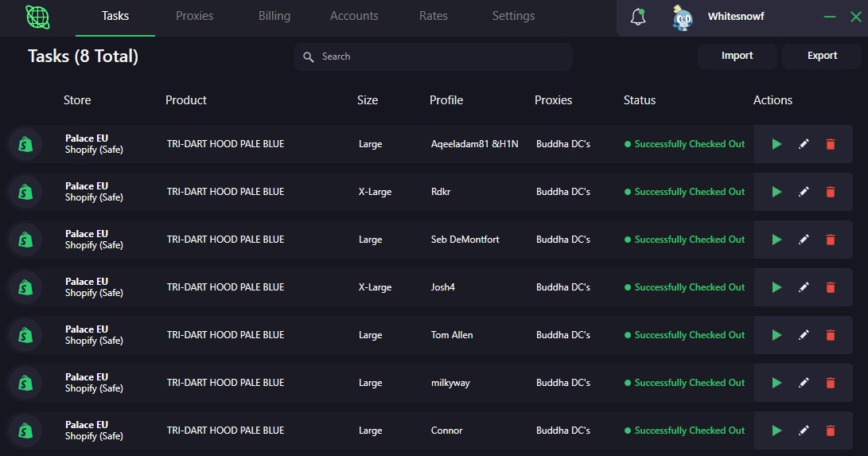Edit the milkyway profile task
This screenshot has width=868, height=456.
804,383
